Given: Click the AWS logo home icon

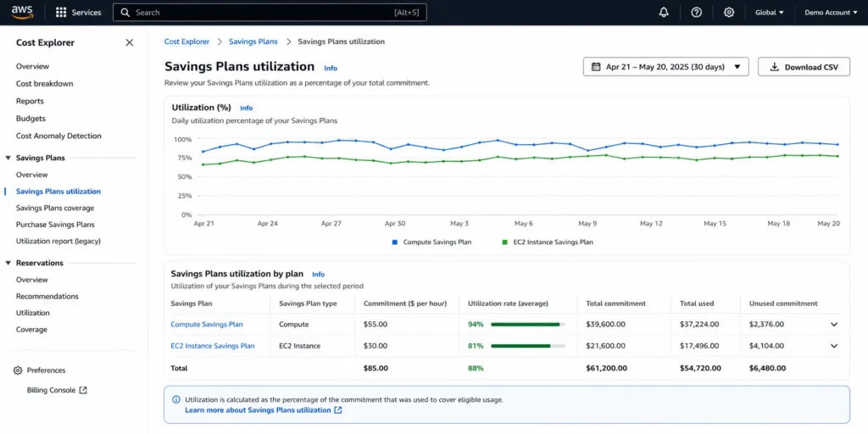Looking at the screenshot, I should pos(22,12).
